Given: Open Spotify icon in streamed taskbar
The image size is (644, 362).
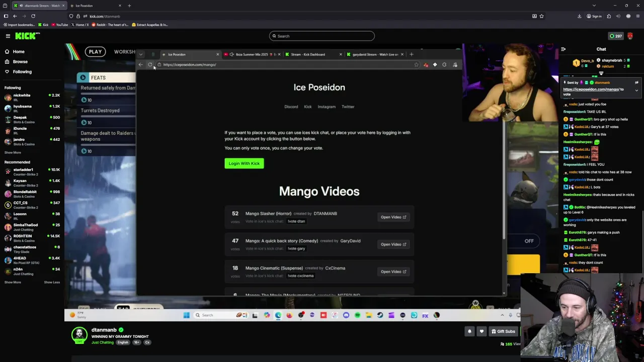Looking at the screenshot, I should pos(357,315).
